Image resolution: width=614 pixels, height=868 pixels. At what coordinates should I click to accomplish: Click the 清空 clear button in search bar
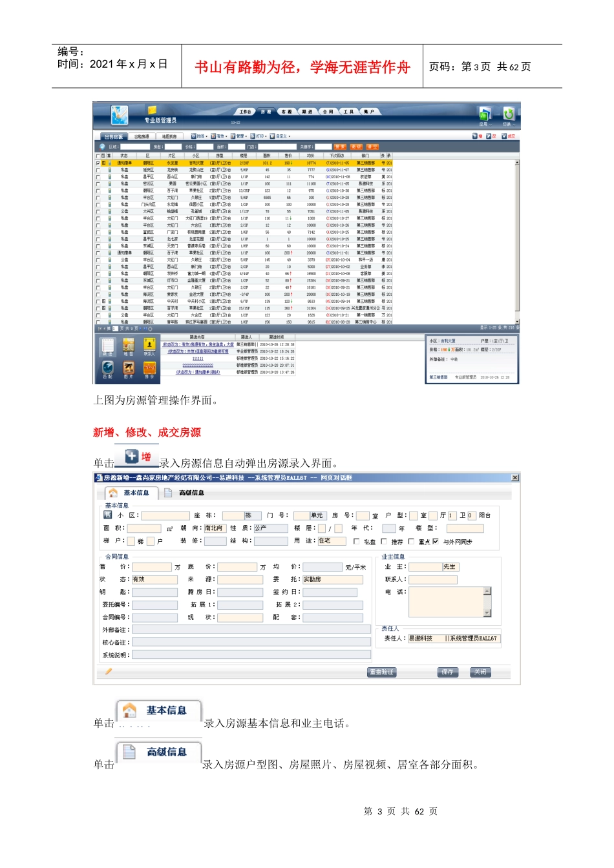coord(372,147)
